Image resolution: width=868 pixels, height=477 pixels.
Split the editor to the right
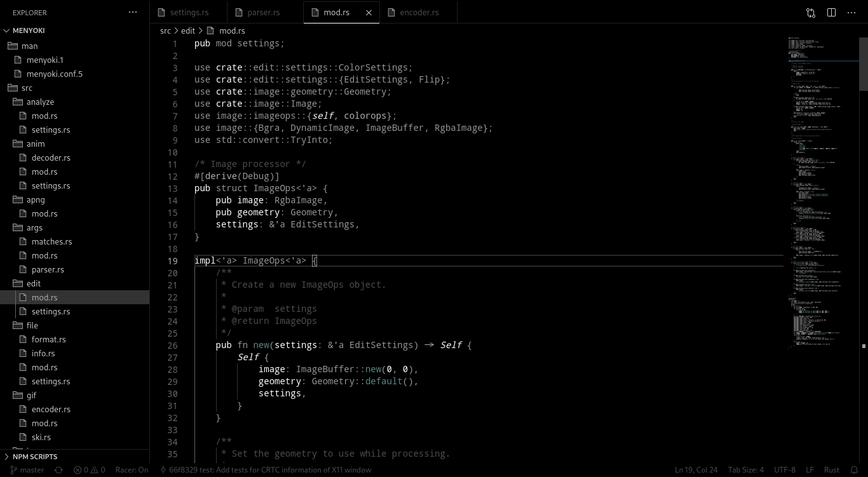[x=831, y=12]
